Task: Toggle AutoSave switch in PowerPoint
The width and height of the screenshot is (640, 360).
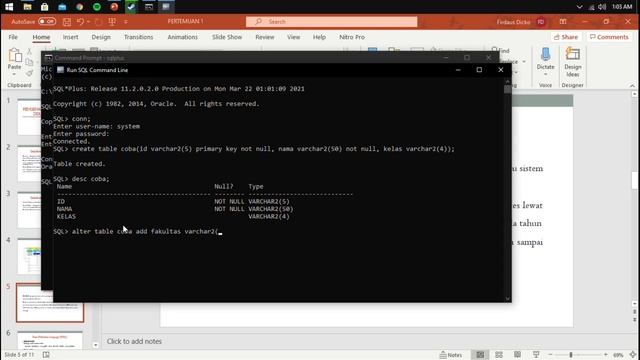Action: 47,21
